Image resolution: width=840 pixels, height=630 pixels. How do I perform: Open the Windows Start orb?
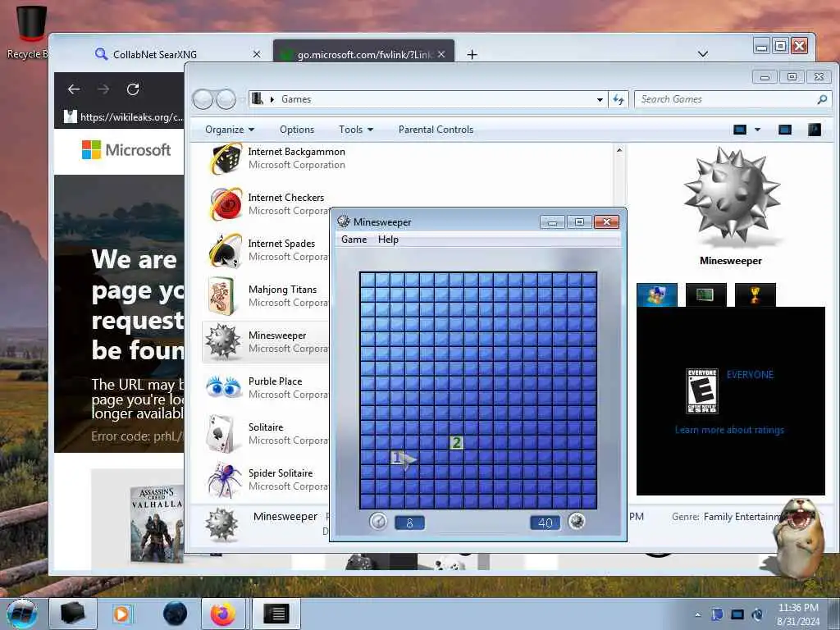point(22,614)
